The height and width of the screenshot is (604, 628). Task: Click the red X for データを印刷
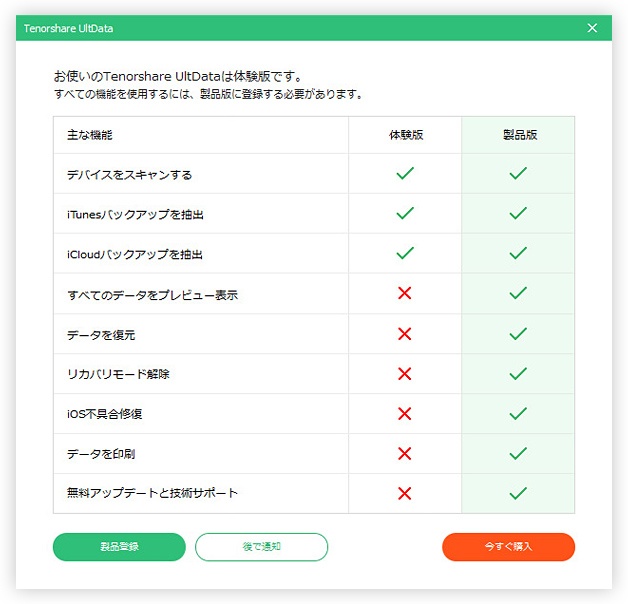(405, 453)
